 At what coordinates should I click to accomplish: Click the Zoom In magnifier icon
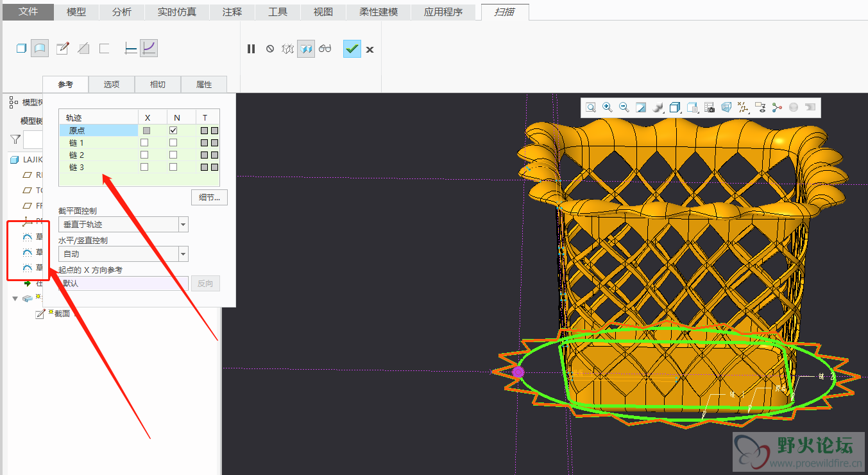point(607,108)
